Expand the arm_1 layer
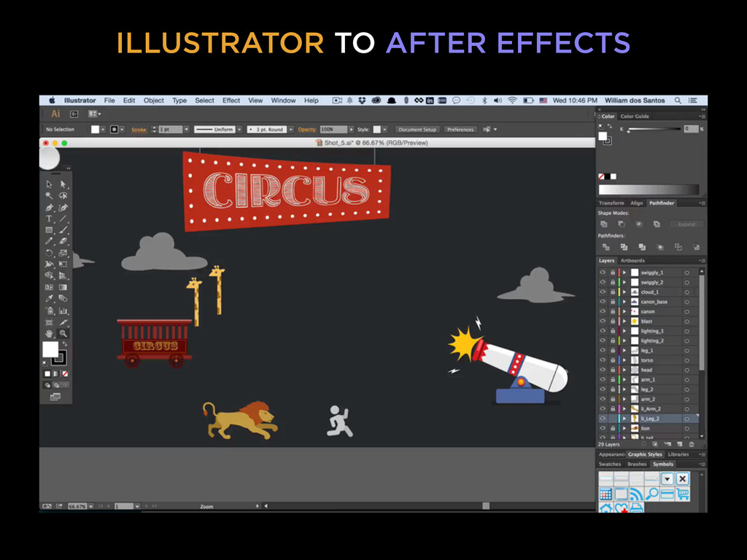Viewport: 747px width, 560px height. click(x=624, y=379)
